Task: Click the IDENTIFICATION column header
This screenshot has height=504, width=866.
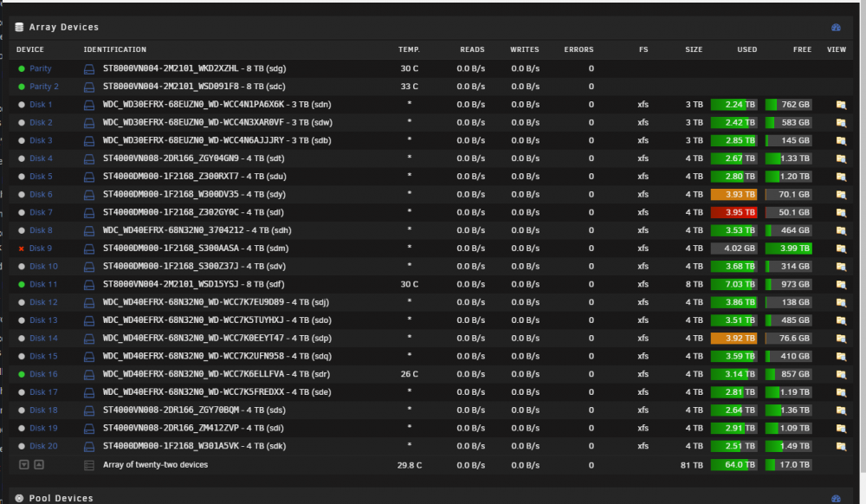Action: [115, 49]
